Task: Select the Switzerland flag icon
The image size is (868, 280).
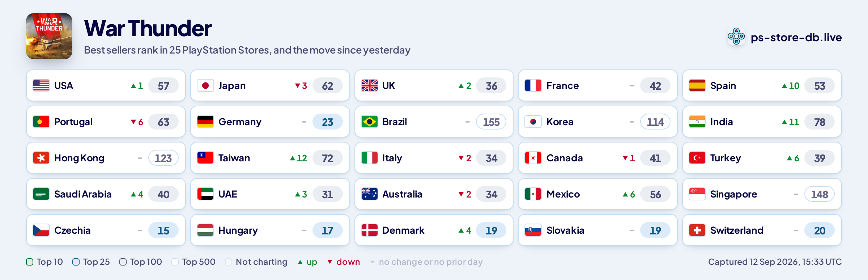Action: point(697,230)
